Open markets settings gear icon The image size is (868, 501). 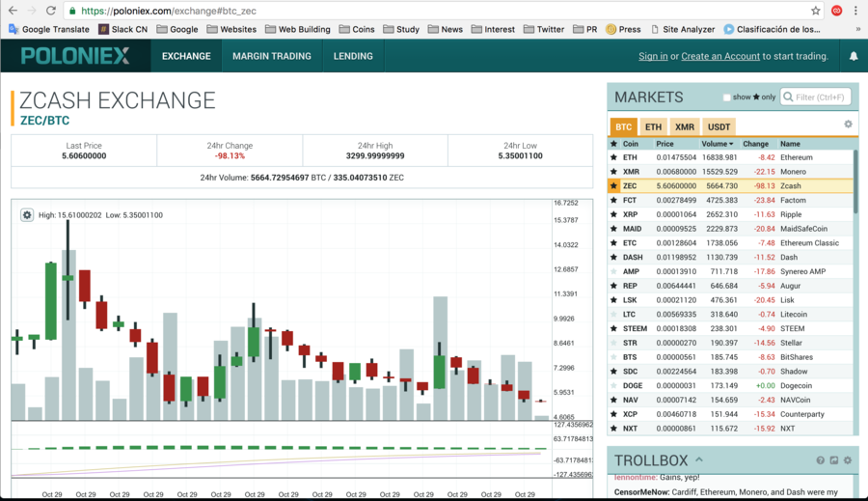pos(848,125)
